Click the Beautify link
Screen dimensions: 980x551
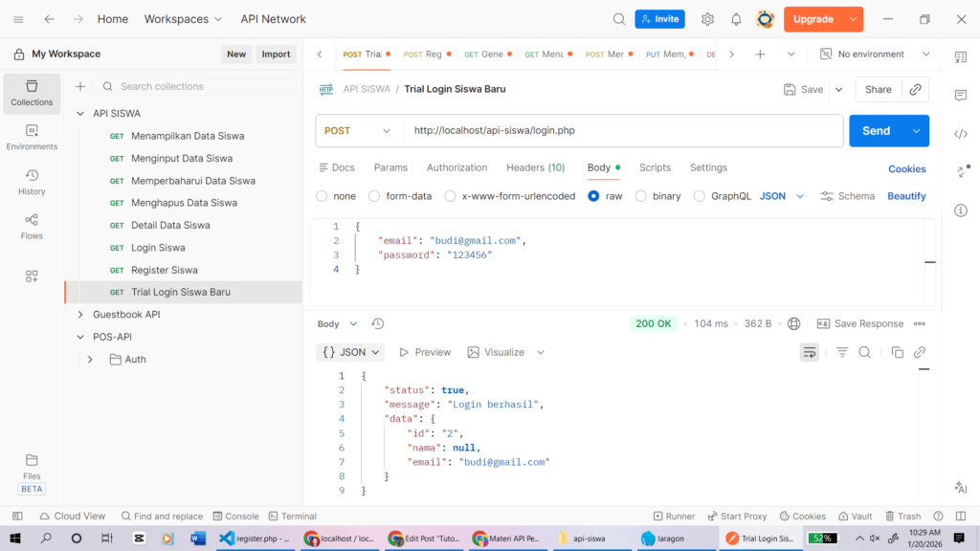pyautogui.click(x=905, y=196)
